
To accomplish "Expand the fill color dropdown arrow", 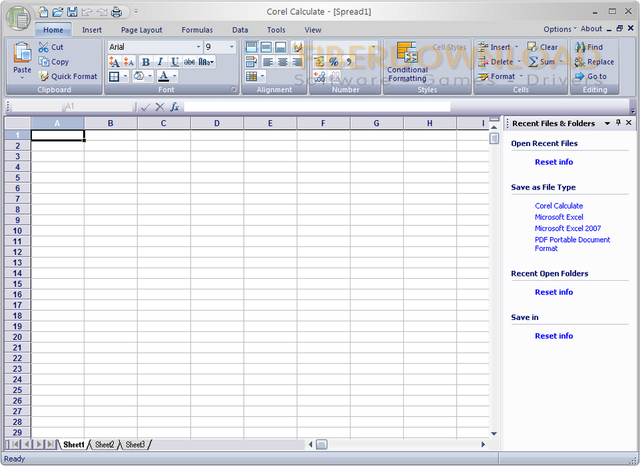I will [150, 76].
